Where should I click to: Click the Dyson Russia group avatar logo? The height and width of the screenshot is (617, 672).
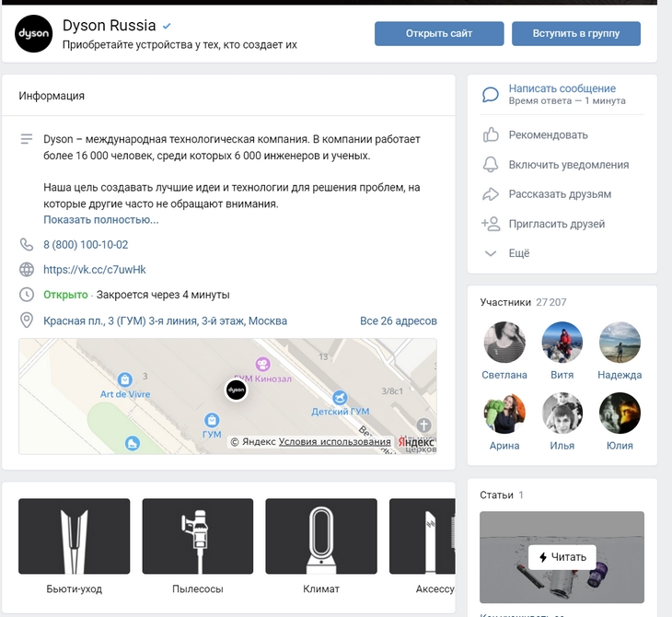click(33, 33)
